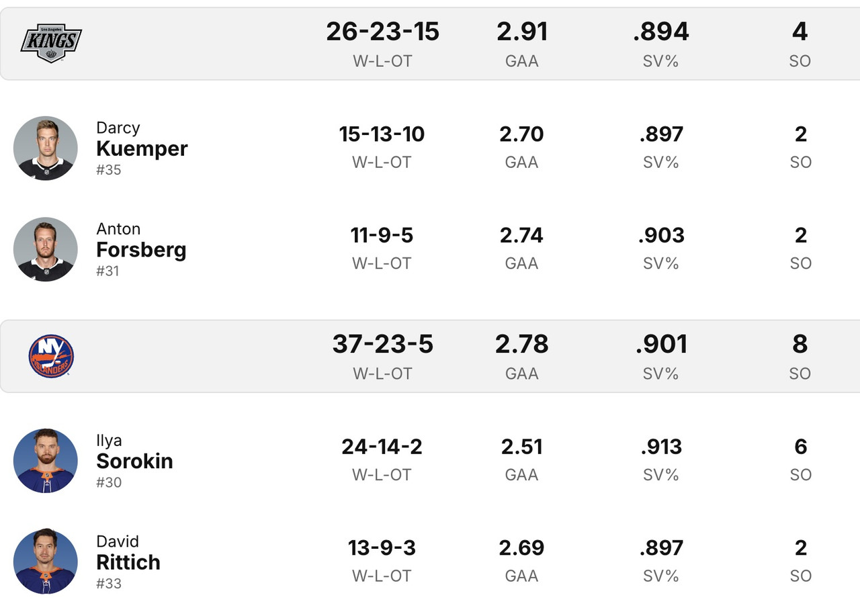The width and height of the screenshot is (860, 616).
Task: Click the Los Angeles Kings logo
Action: (51, 43)
